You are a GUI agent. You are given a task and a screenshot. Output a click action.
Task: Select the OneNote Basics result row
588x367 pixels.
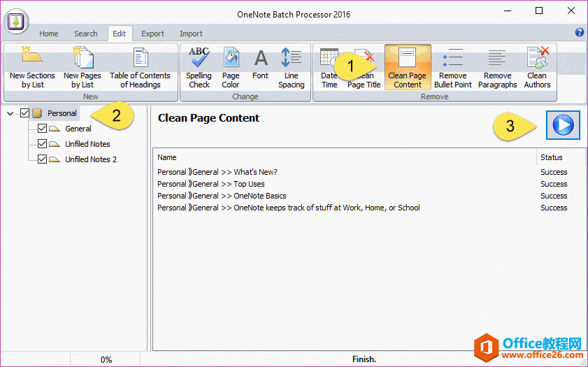(369, 196)
